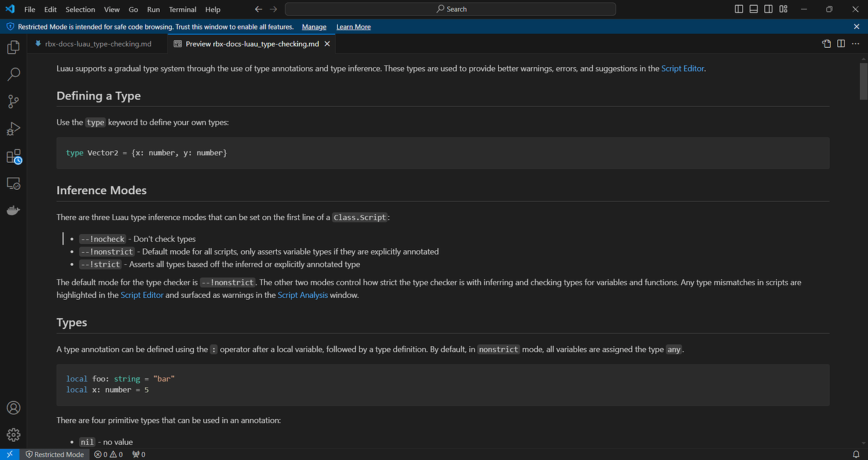This screenshot has width=868, height=460.
Task: Open the Script Analysis link in preview
Action: click(x=303, y=294)
